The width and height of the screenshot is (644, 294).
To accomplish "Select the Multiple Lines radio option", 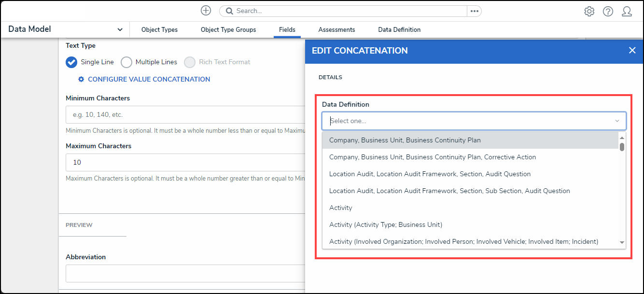I will coord(126,62).
